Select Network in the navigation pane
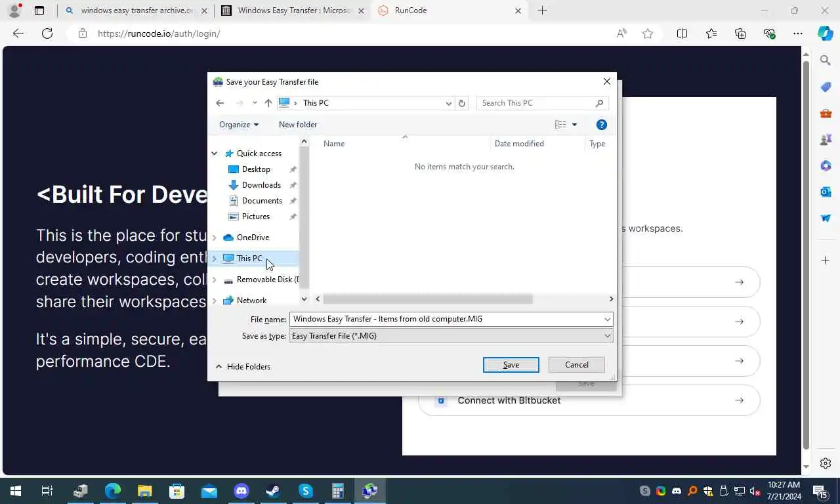This screenshot has width=840, height=504. (x=251, y=301)
